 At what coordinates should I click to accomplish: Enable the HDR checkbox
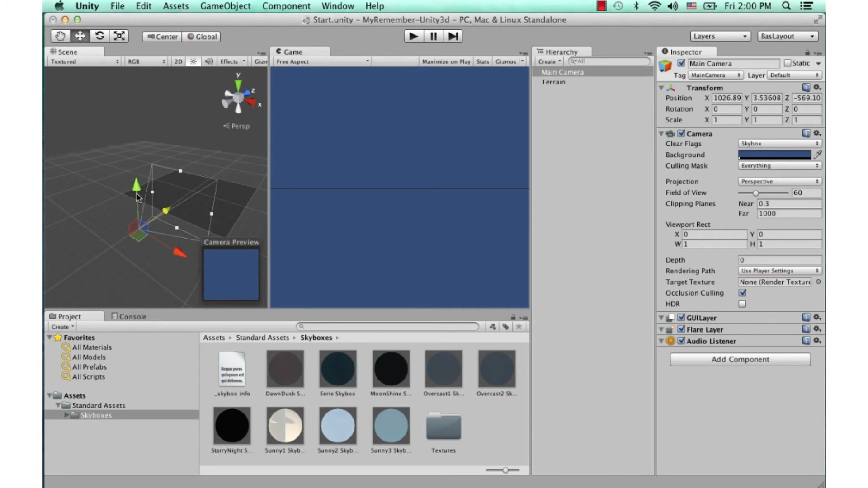click(742, 304)
